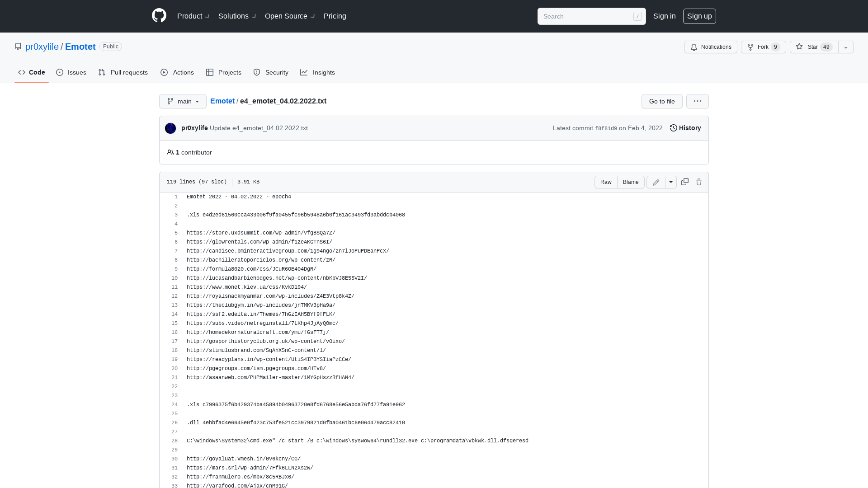Screen dimensions: 868x488
Task: Click the www.monet.kiev.ua URL line
Action: pos(247,287)
